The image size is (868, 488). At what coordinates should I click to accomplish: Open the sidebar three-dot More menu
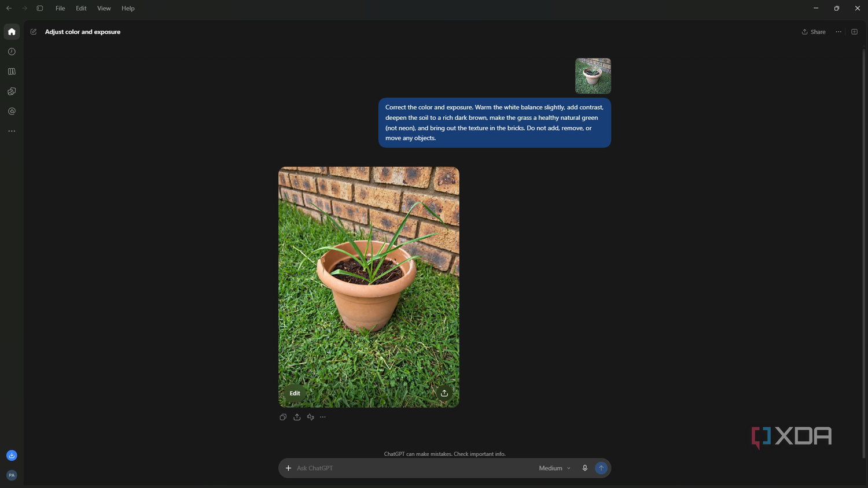click(12, 131)
